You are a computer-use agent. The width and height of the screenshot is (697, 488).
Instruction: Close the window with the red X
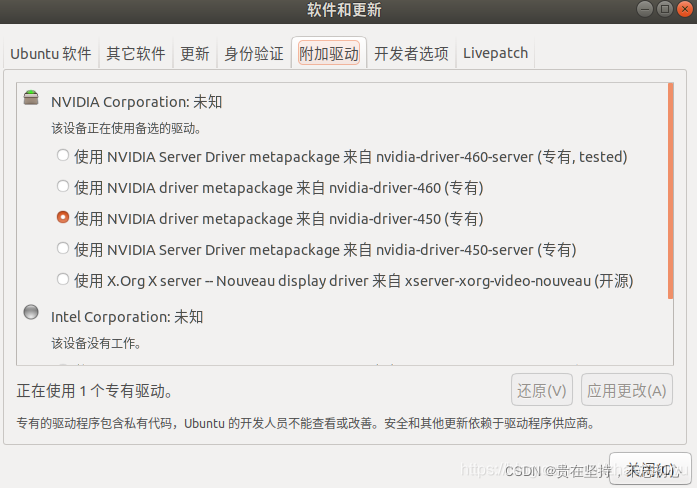coord(685,9)
